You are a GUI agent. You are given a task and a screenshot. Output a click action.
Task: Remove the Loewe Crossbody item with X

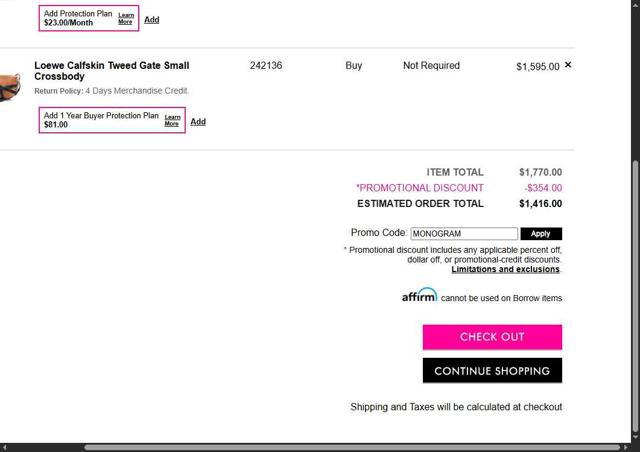pyautogui.click(x=568, y=65)
